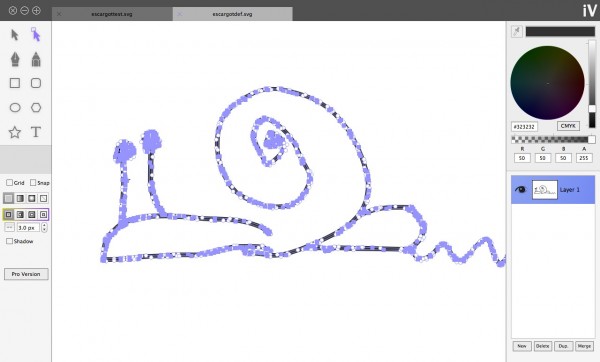
Task: Switch to the escargottest.svg tab
Action: (x=112, y=14)
